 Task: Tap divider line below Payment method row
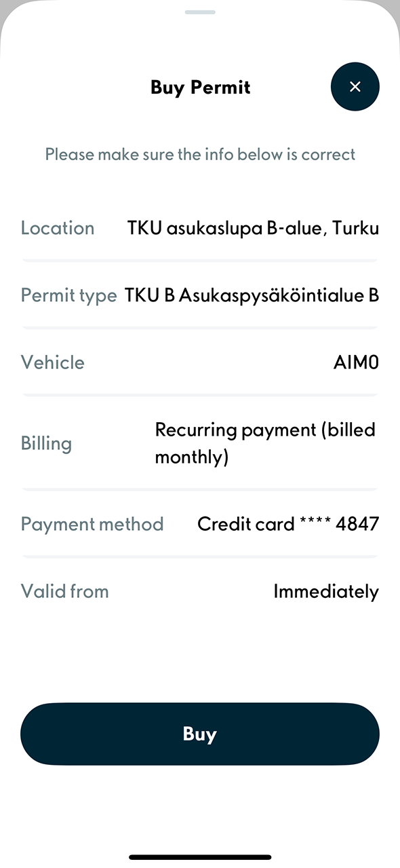click(x=200, y=556)
